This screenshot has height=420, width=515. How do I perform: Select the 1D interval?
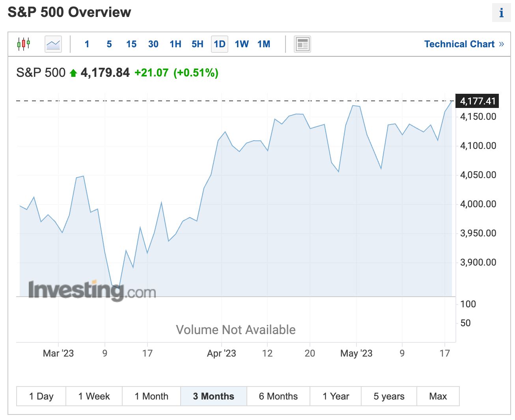click(220, 44)
